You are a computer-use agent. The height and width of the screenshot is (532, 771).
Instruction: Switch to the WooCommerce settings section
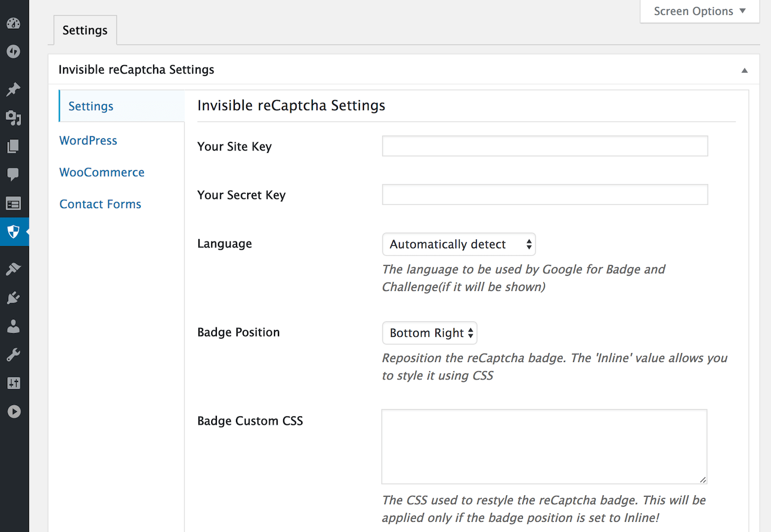coord(102,173)
